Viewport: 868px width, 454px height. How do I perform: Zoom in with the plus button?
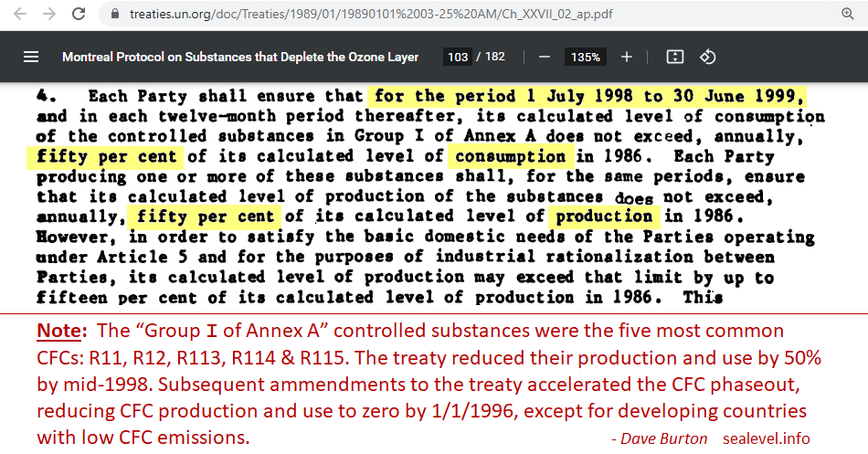[x=627, y=57]
